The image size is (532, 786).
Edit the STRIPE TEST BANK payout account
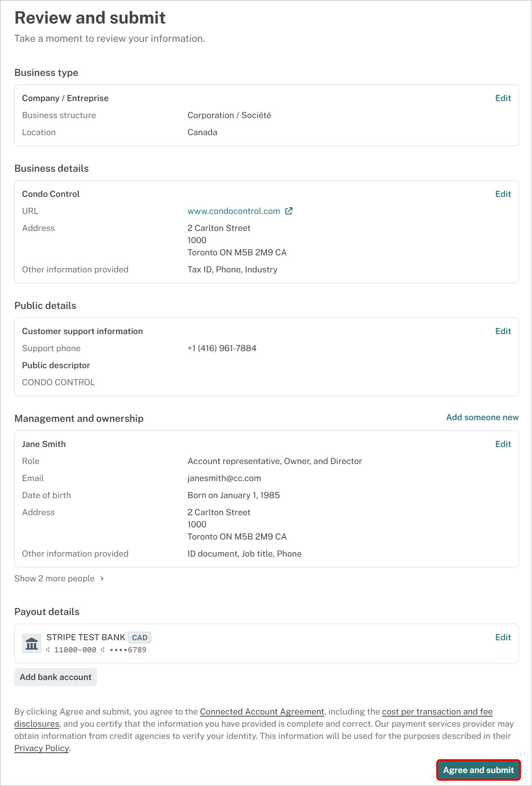click(x=503, y=637)
